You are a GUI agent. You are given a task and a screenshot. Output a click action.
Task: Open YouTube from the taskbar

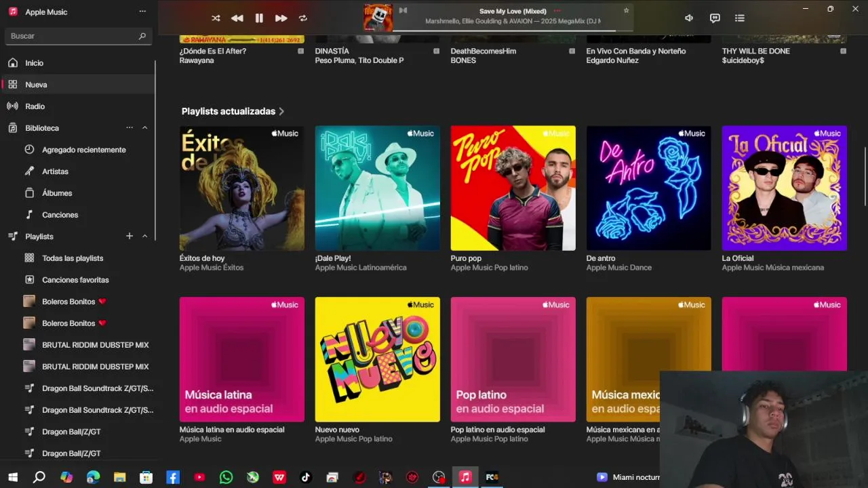(x=199, y=477)
